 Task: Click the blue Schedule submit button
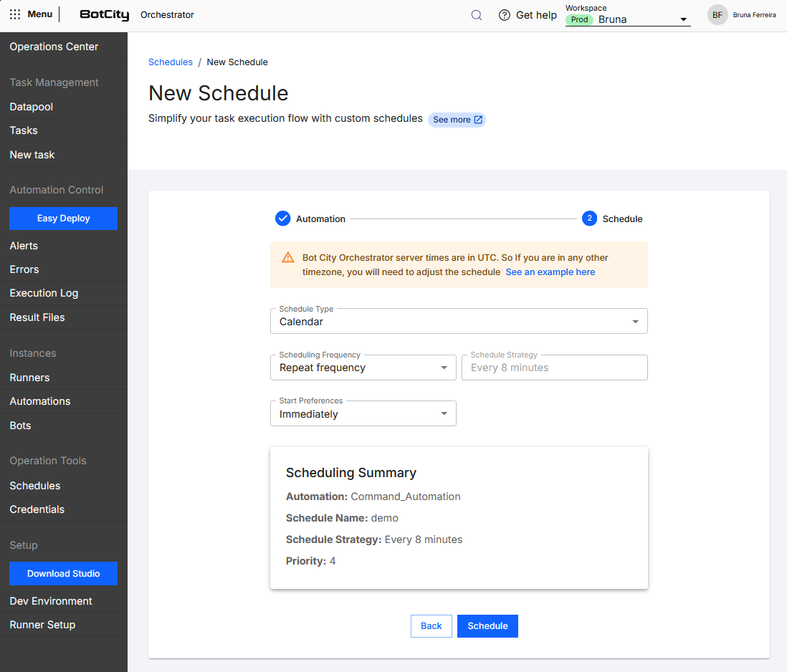pos(487,626)
